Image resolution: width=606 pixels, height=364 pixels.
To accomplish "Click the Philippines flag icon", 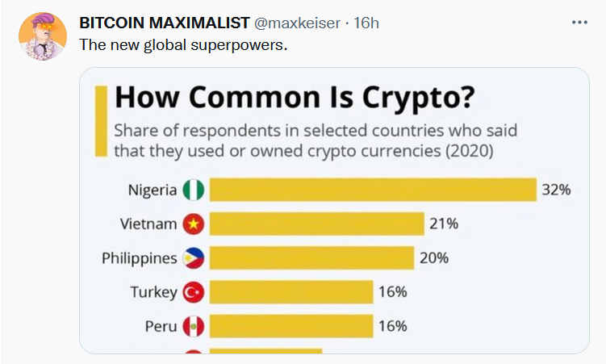I will (x=193, y=258).
